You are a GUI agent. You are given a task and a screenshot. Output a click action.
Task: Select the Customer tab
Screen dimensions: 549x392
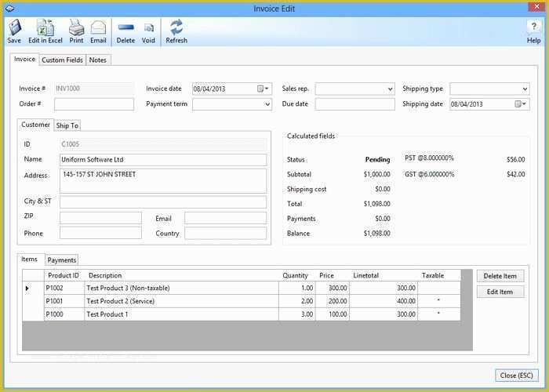point(35,125)
